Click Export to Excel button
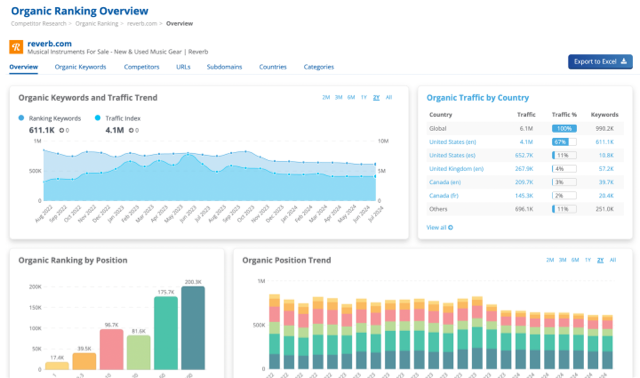 (x=600, y=62)
